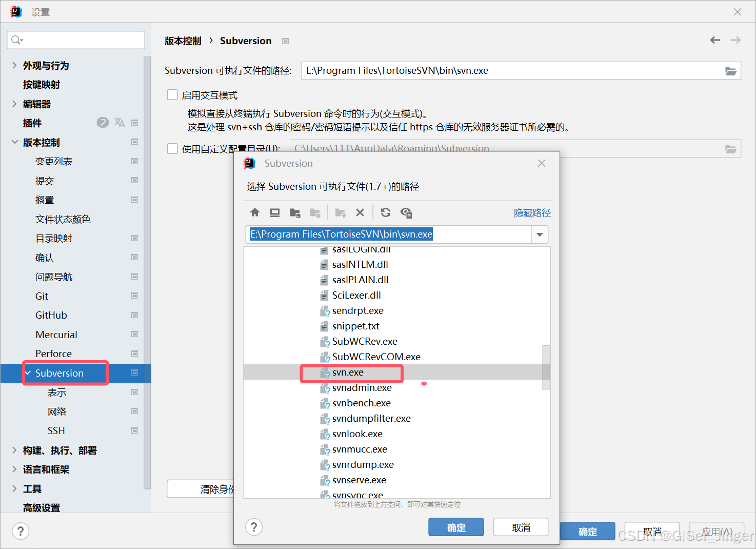This screenshot has height=549, width=756.
Task: Select svnserve.exe in the file list
Action: pos(359,480)
